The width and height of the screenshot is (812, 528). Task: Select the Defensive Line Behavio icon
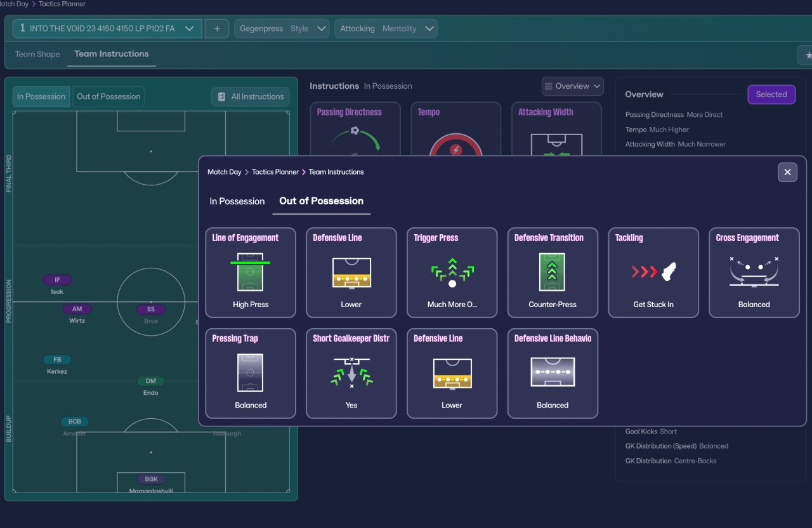pyautogui.click(x=553, y=373)
